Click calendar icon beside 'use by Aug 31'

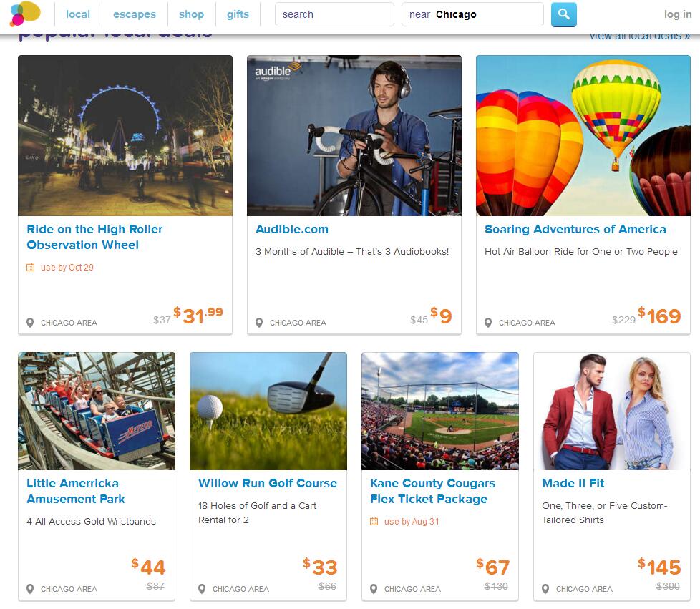click(374, 522)
